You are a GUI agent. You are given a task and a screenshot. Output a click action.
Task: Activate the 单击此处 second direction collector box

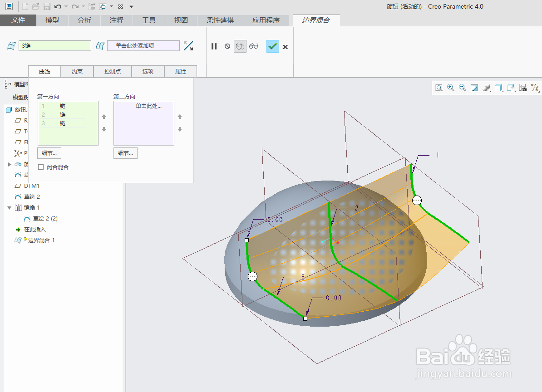pyautogui.click(x=144, y=123)
